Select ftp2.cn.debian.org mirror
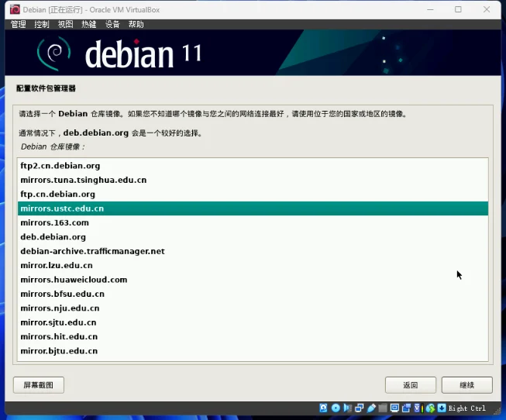Image resolution: width=506 pixels, height=420 pixels. (x=253, y=166)
